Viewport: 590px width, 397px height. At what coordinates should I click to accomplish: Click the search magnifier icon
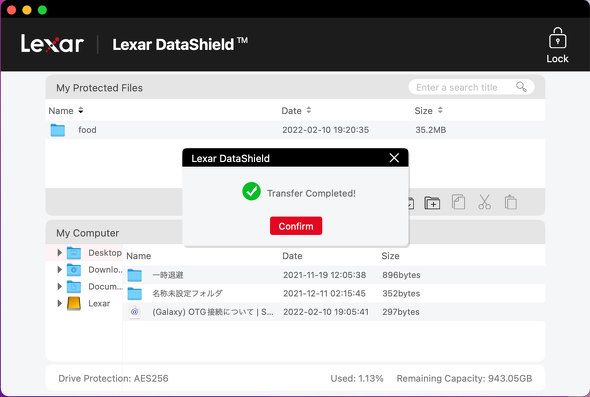(521, 87)
